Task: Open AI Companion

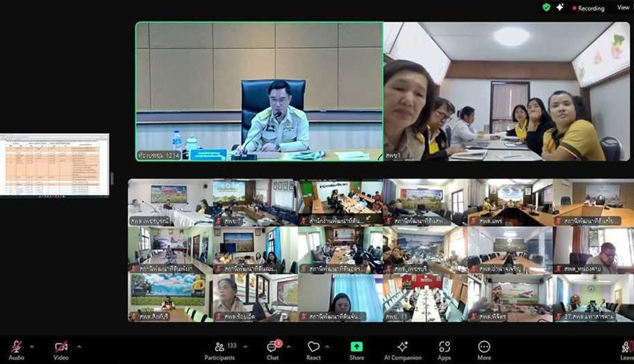Action: pos(402,349)
